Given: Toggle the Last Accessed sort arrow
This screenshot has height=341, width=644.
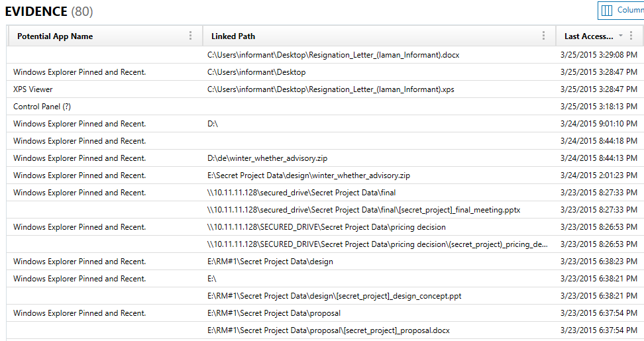Looking at the screenshot, I should [621, 36].
